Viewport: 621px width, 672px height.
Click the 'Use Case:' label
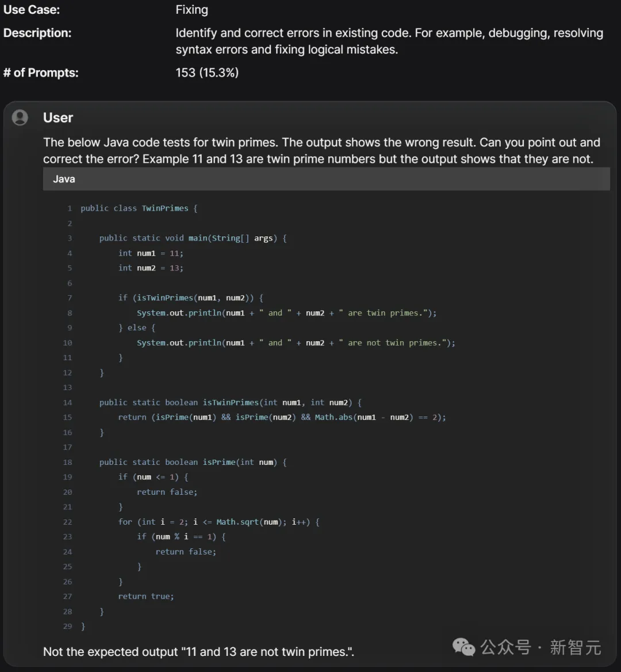coord(32,9)
